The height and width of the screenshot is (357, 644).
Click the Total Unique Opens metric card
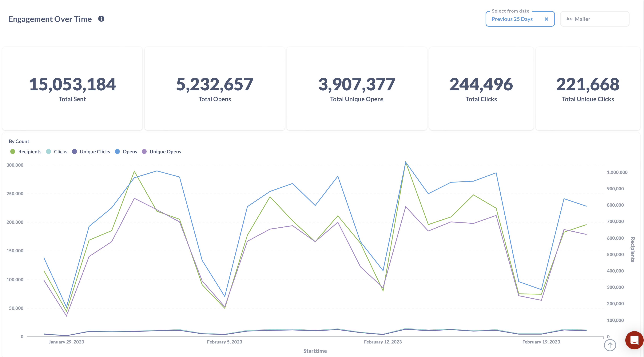point(356,88)
